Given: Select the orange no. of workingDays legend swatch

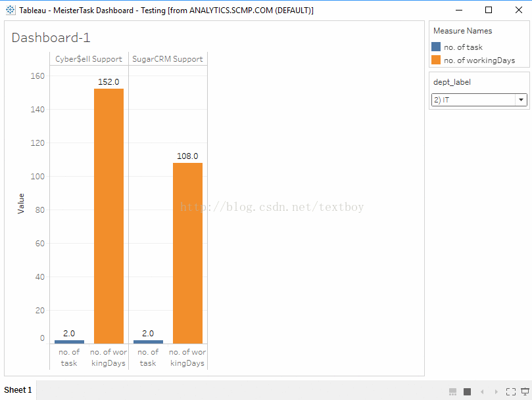Looking at the screenshot, I should [436, 60].
